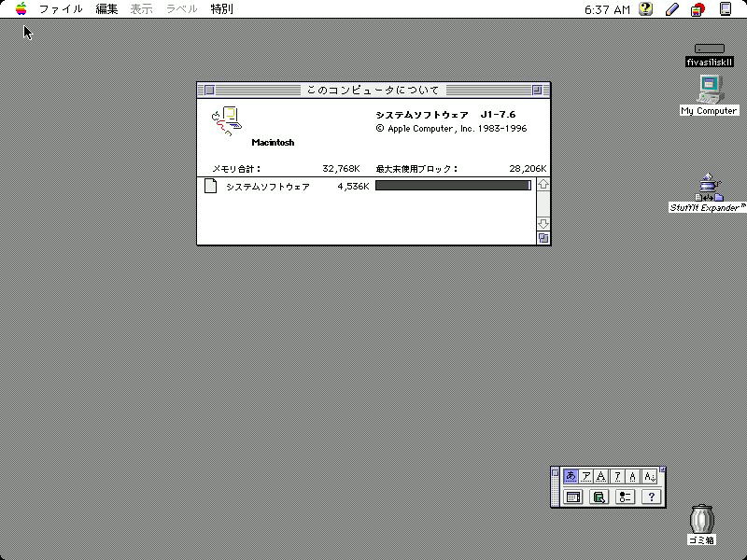The image size is (747, 560).
Task: Close the このコンピュータについて window
Action: 209,90
